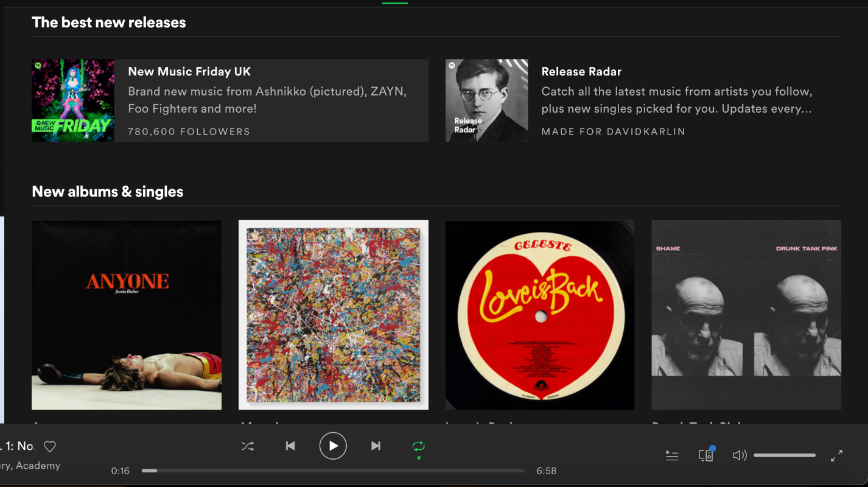Open the Anyone Justin Bieber album cover
Screen dimensions: 868x487
(x=127, y=315)
